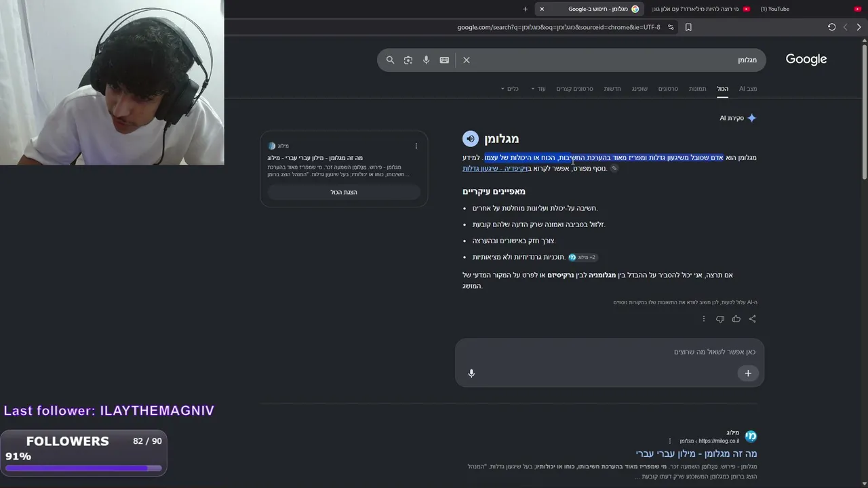Bookmark this page from the address bar

tap(688, 27)
